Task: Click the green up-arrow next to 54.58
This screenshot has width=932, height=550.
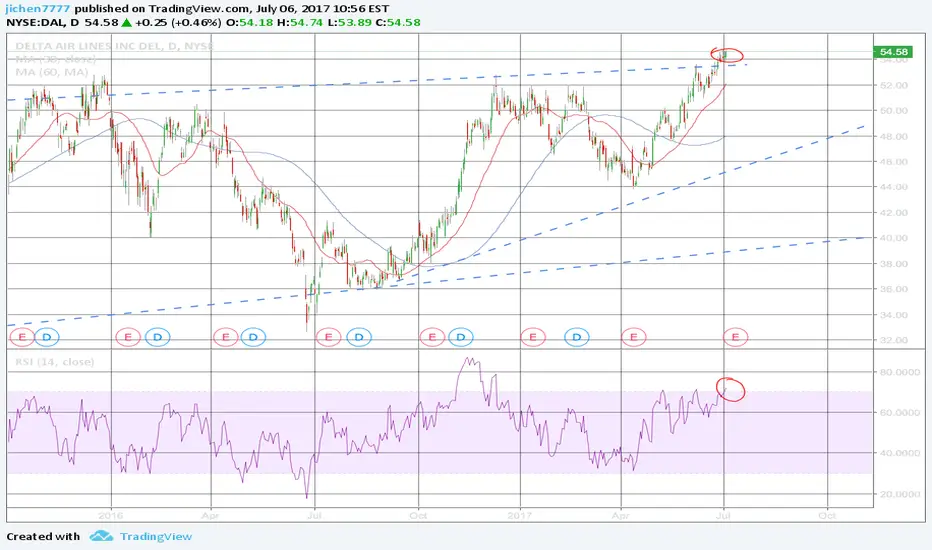Action: tap(127, 23)
